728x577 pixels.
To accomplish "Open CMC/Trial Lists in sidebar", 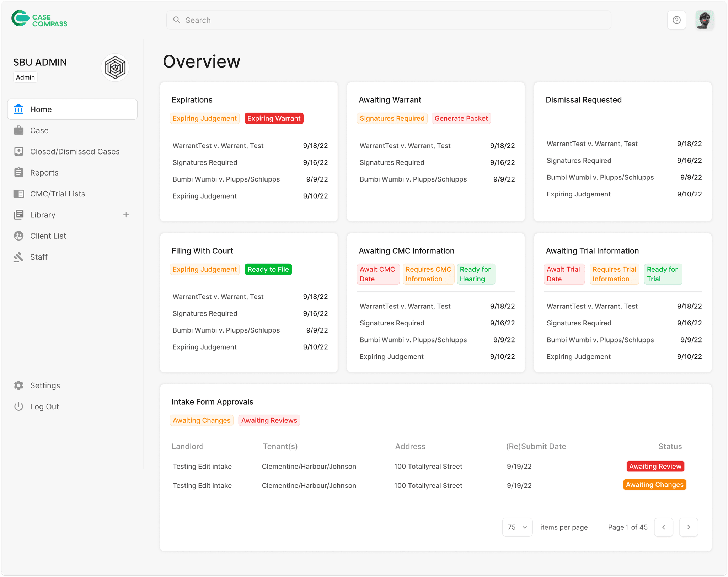I will coord(58,194).
